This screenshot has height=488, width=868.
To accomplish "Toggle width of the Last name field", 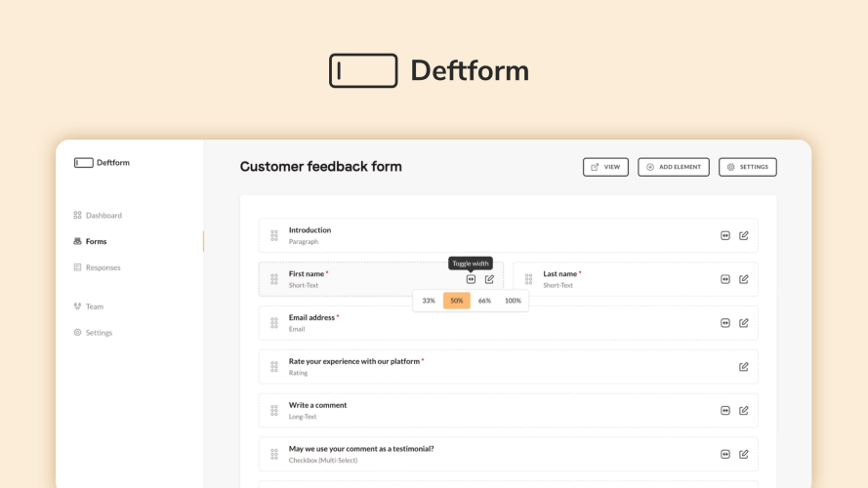I will tap(725, 279).
